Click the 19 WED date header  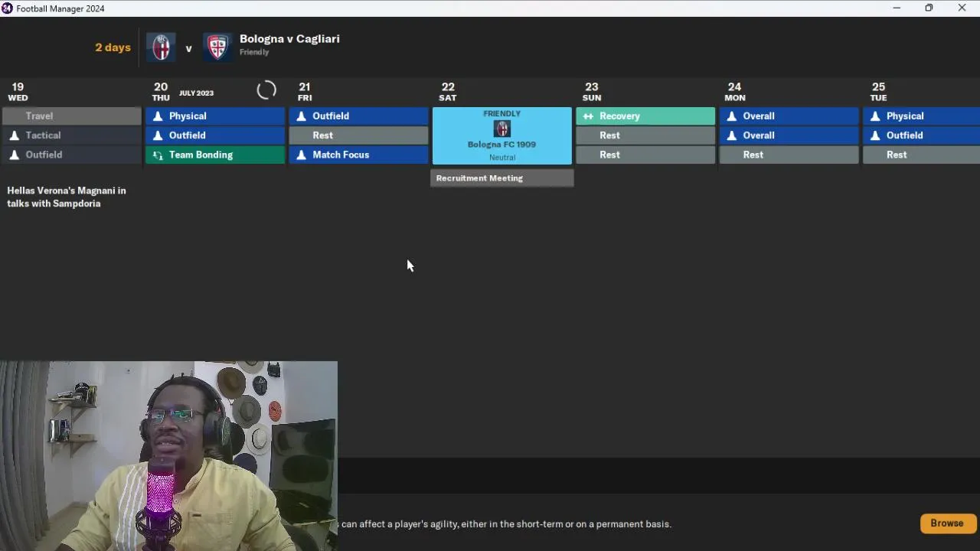click(18, 92)
